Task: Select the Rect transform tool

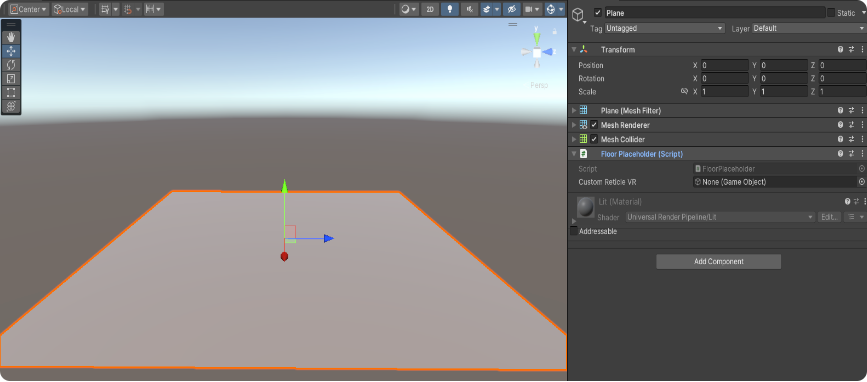Action: (x=11, y=92)
